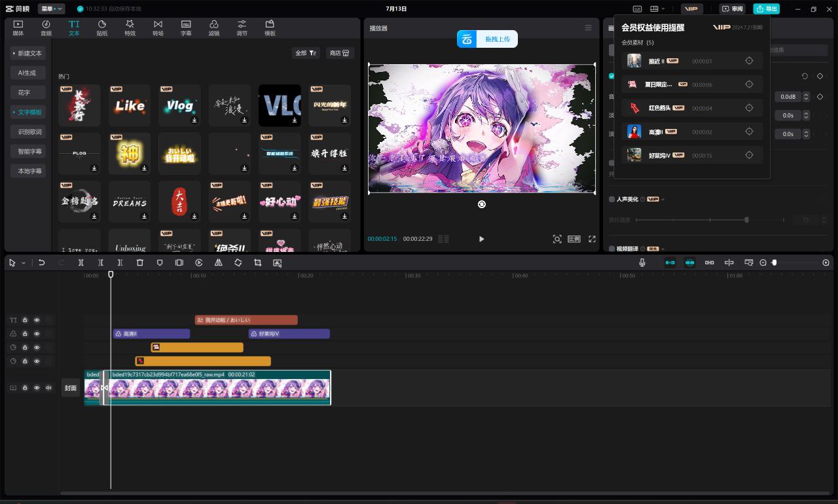This screenshot has width=838, height=504.
Task: Open 智能字幕 smart captions
Action: (29, 151)
